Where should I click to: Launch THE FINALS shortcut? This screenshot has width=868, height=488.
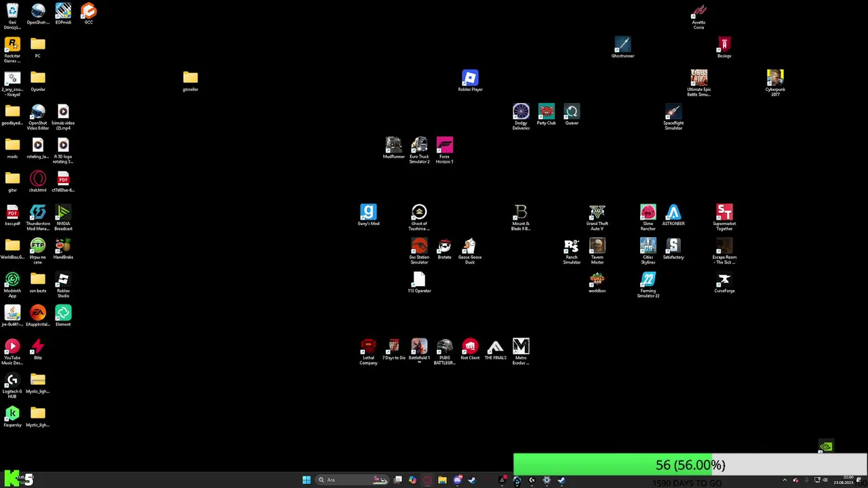coord(495,350)
